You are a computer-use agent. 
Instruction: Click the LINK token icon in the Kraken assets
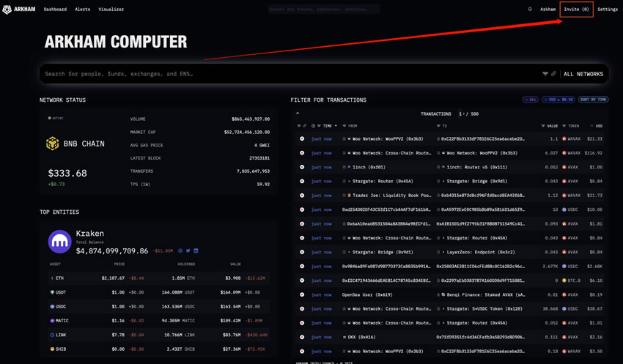(x=52, y=335)
